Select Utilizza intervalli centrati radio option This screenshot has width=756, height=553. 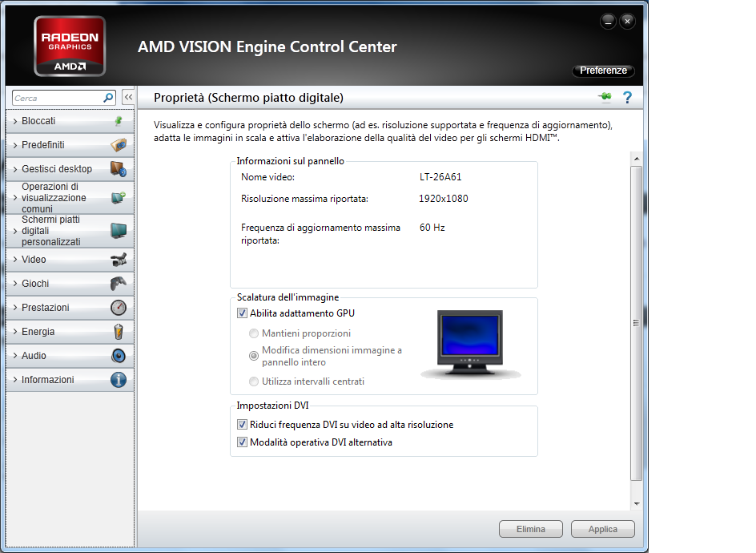tap(254, 381)
